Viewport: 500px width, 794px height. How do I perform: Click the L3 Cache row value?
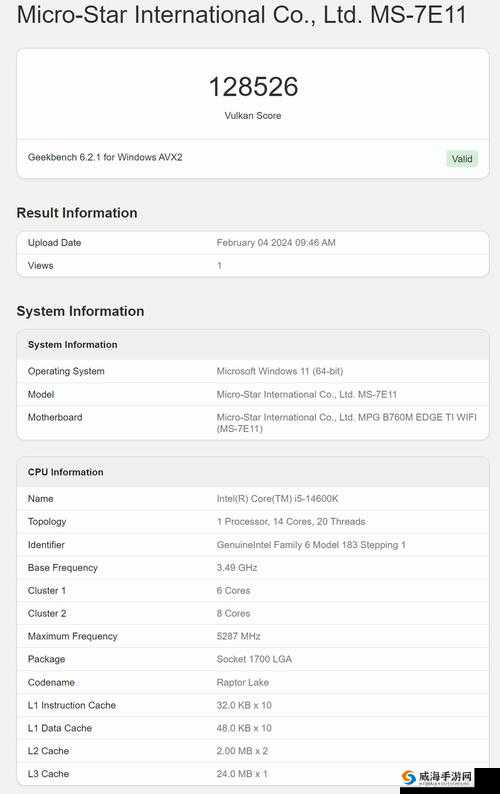[x=242, y=774]
